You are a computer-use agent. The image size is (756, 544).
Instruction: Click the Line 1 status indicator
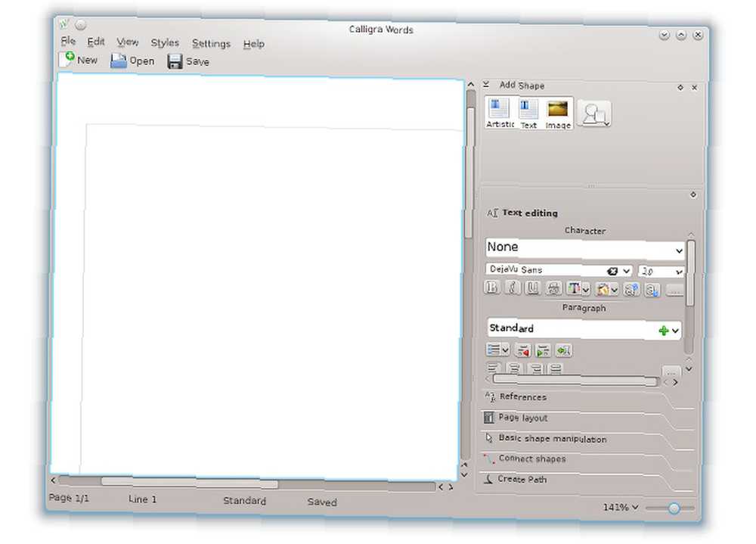pyautogui.click(x=142, y=499)
